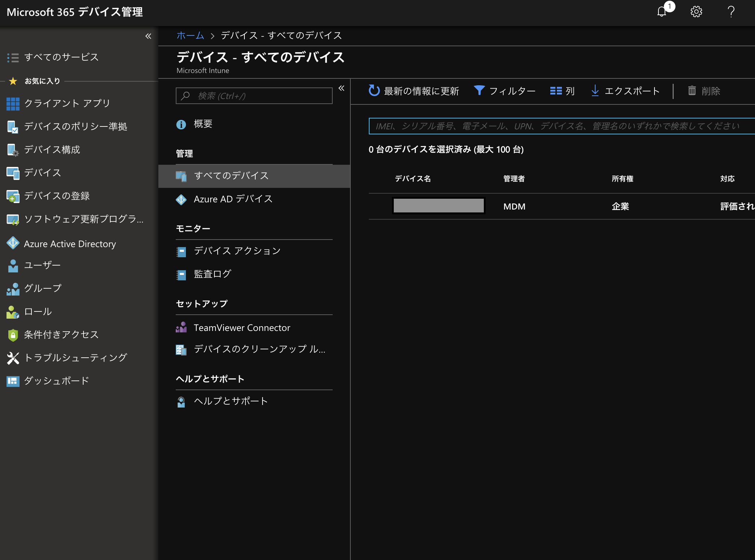This screenshot has height=560, width=755.
Task: Click the エクスポート button
Action: [x=625, y=91]
